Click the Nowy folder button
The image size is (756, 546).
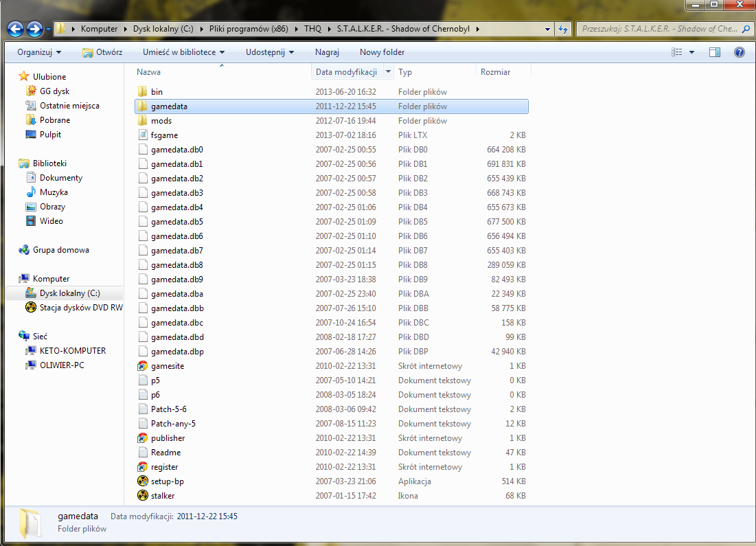pyautogui.click(x=382, y=52)
